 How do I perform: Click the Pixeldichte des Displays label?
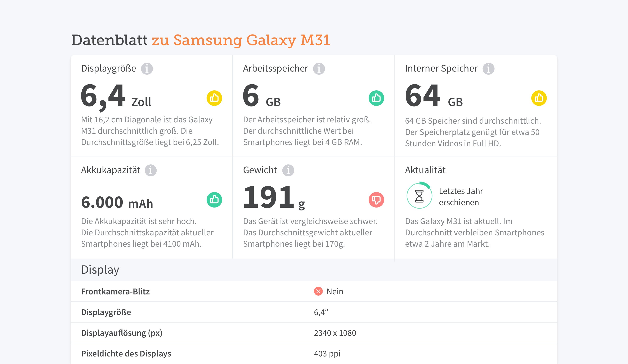tap(126, 354)
